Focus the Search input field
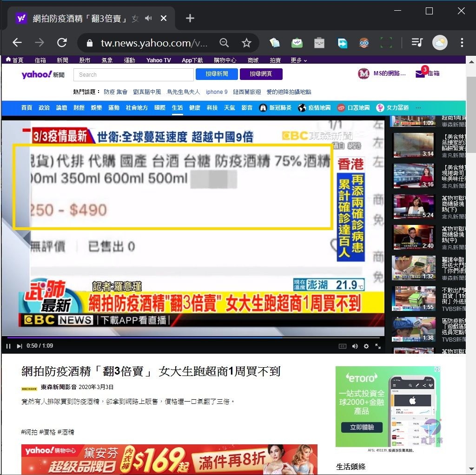 click(133, 75)
